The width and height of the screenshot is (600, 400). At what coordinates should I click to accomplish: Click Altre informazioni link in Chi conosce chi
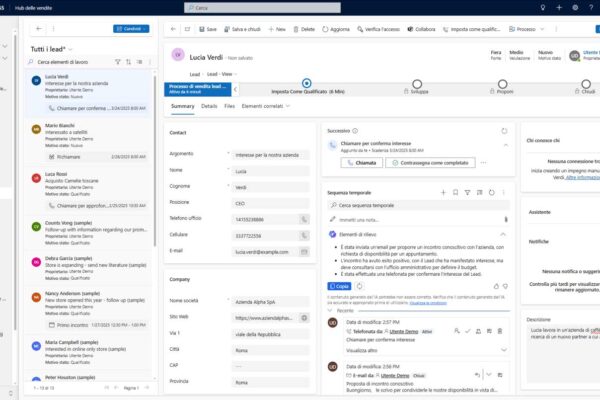[583, 178]
